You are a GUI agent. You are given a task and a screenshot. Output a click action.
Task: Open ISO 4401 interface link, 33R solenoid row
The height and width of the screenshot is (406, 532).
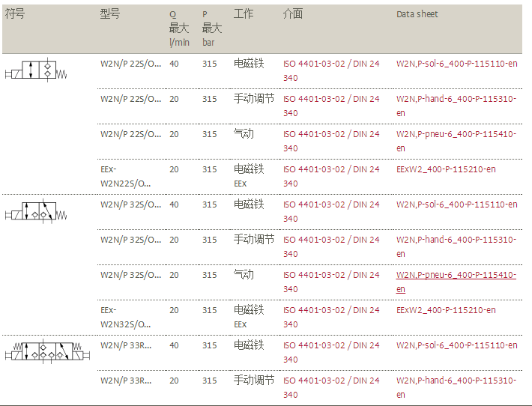pyautogui.click(x=331, y=352)
